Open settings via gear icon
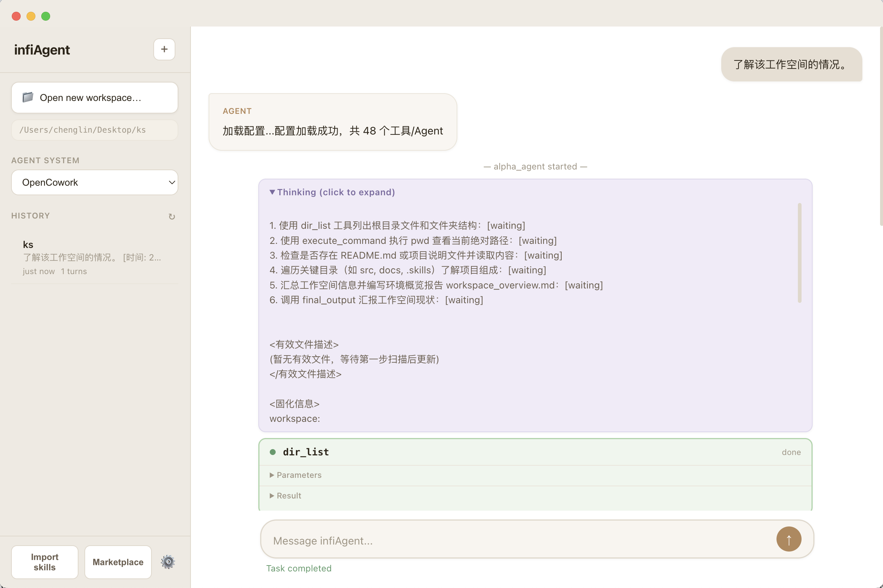The width and height of the screenshot is (883, 588). [x=168, y=562]
